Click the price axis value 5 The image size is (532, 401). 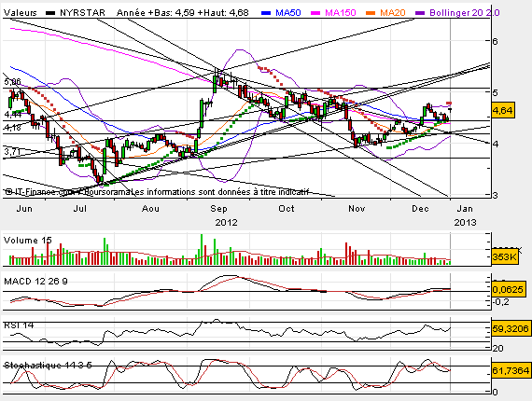[496, 92]
